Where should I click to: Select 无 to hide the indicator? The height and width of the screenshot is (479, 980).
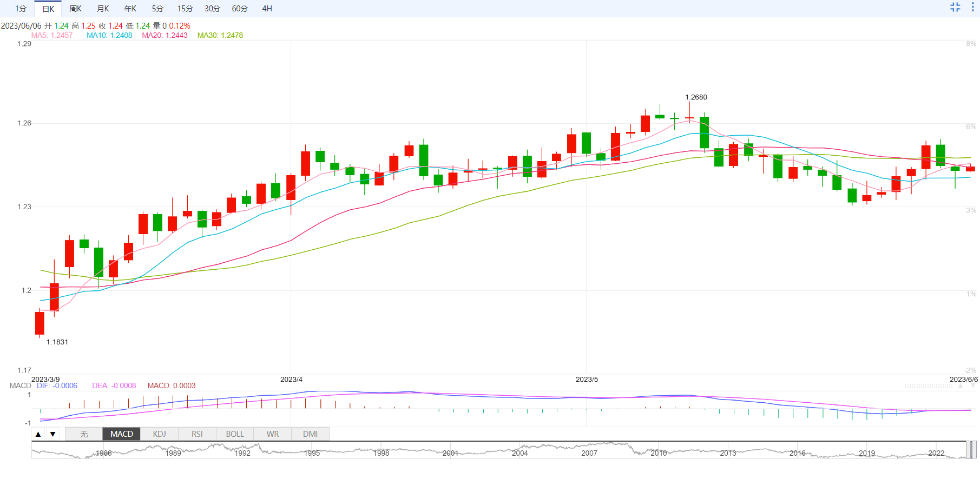[84, 434]
